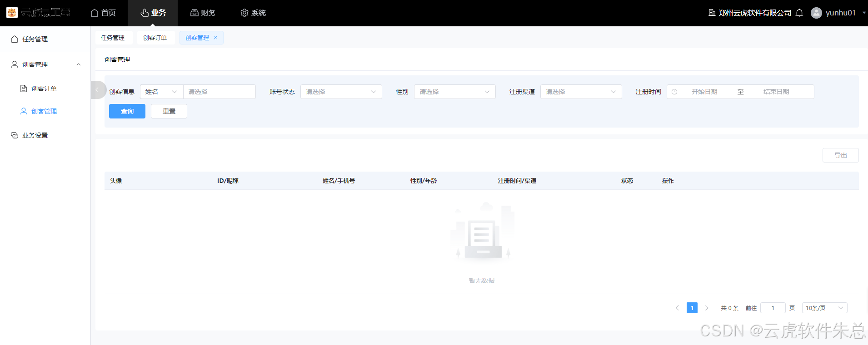Viewport: 868px width, 345px height.
Task: Click the notification bell icon
Action: click(x=799, y=13)
